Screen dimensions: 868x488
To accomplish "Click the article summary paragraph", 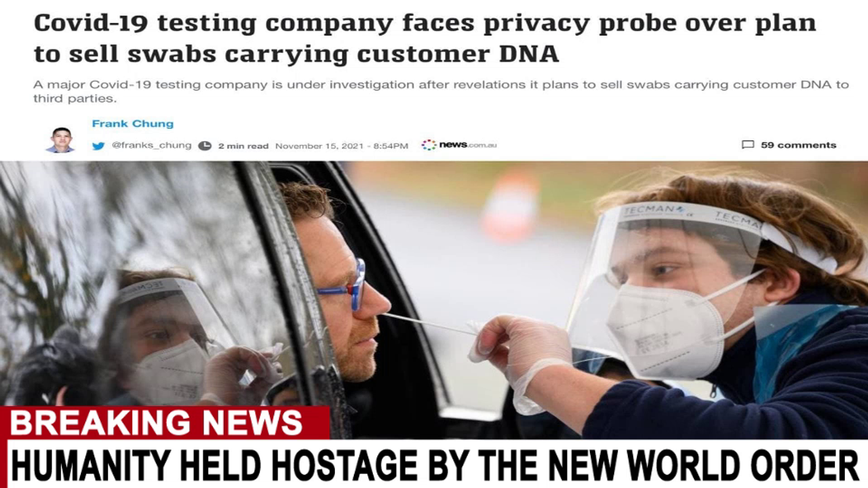I will click(x=441, y=91).
